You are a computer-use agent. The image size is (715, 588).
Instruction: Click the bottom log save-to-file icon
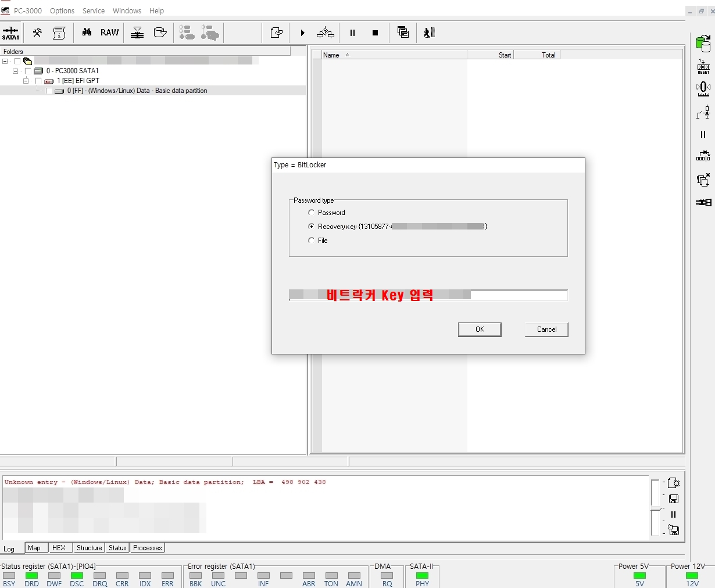point(674,530)
